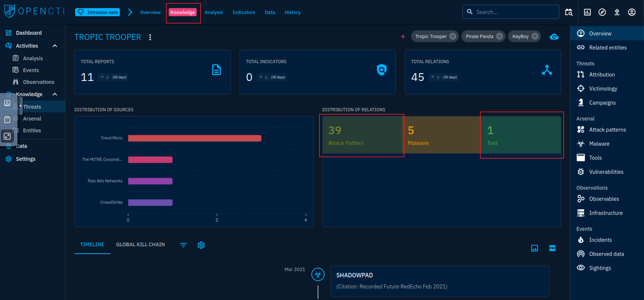Open custom dashboards chart icon
The height and width of the screenshot is (300, 644).
click(x=587, y=12)
